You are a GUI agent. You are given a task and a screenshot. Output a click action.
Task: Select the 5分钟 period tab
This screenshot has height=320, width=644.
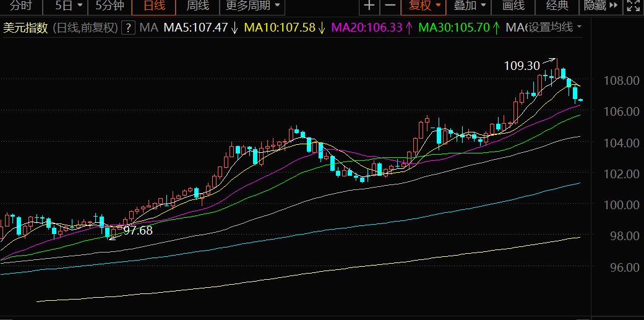pos(109,6)
